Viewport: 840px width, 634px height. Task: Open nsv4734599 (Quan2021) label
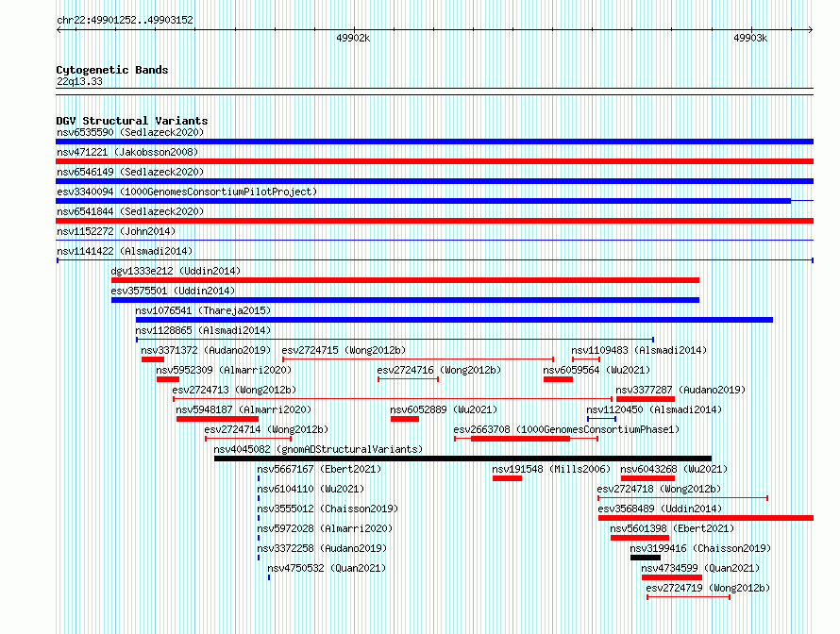point(700,568)
